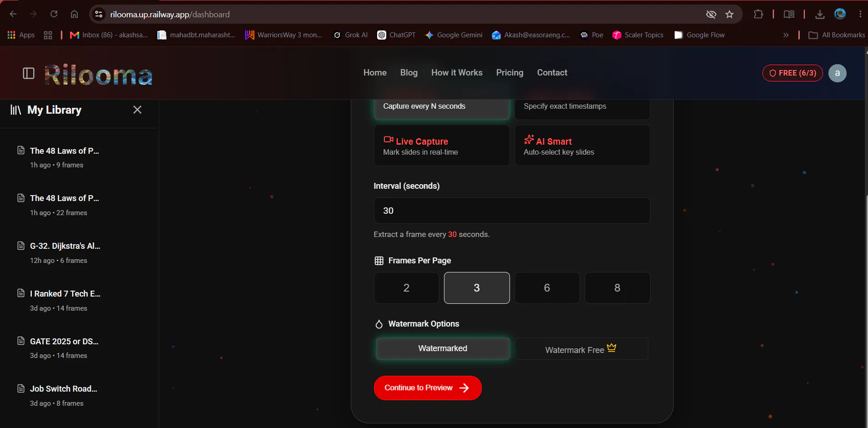Screen dimensions: 868x428
Task: Select the Watermarked option
Action: tap(443, 348)
